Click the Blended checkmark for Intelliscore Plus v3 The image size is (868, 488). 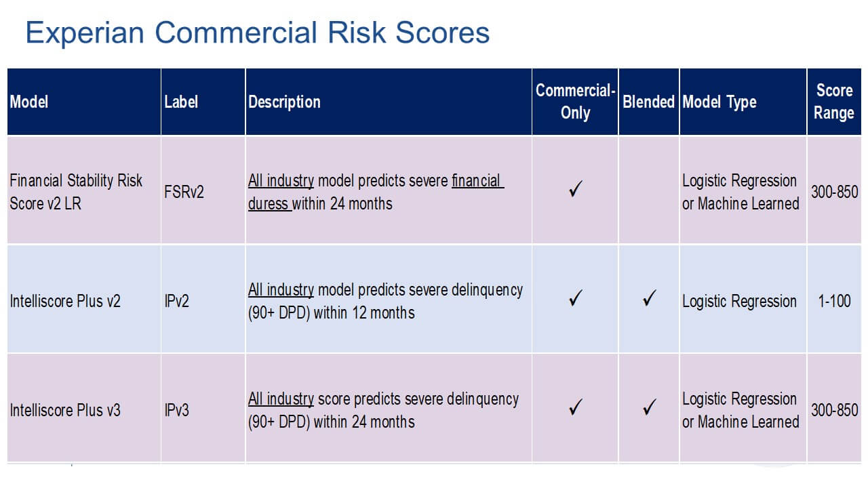pos(649,407)
